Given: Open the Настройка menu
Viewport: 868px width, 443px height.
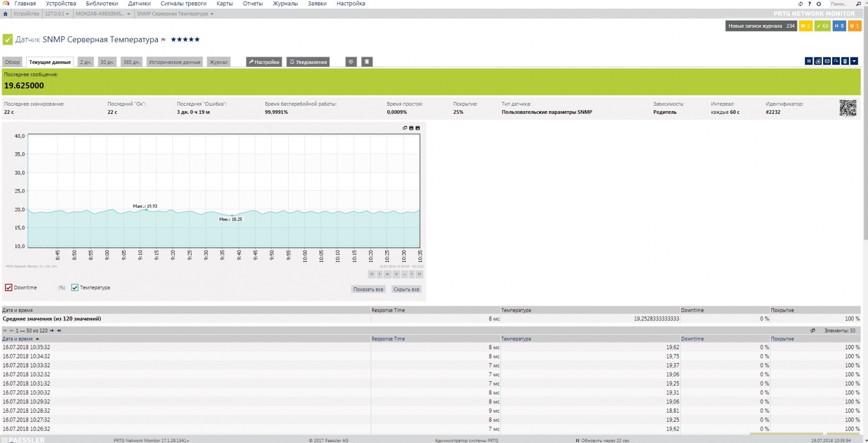Looking at the screenshot, I should (x=351, y=4).
